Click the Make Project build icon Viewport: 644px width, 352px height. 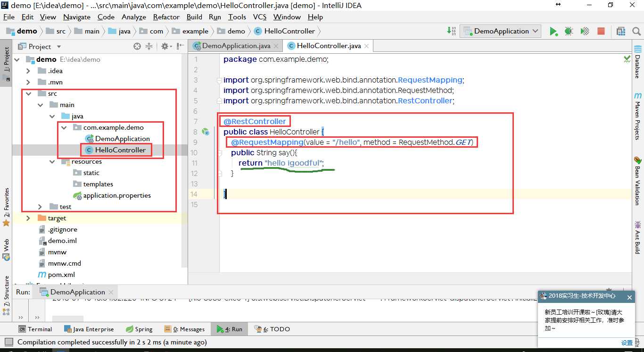pos(451,31)
